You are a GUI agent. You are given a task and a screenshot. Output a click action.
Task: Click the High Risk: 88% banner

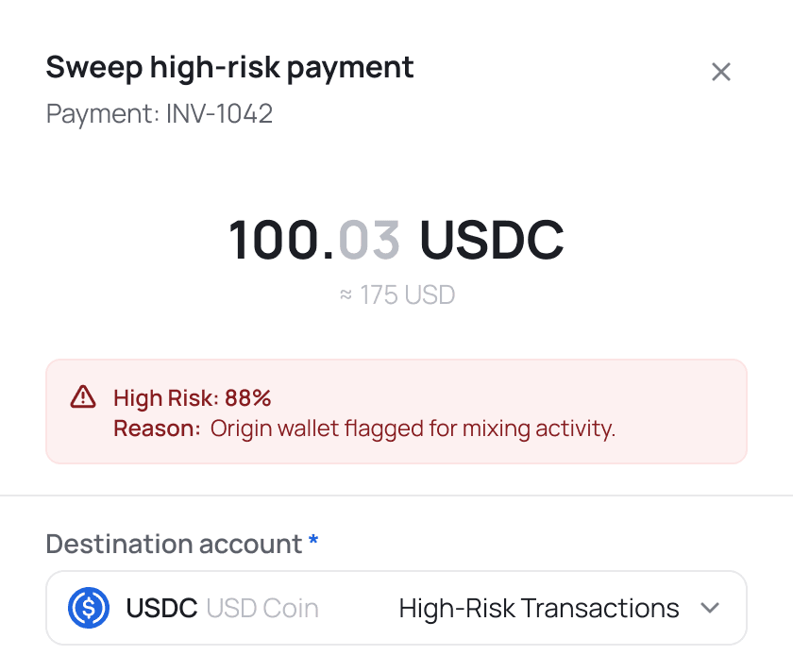[x=191, y=397]
